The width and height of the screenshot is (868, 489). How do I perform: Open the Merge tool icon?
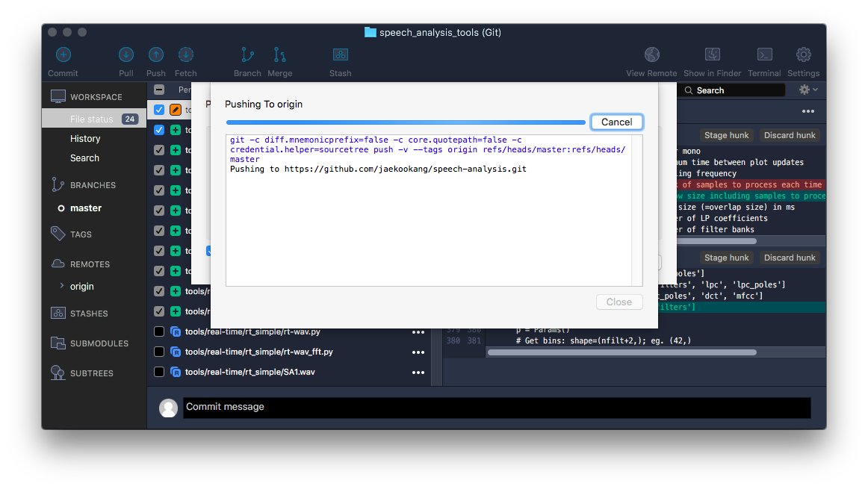280,54
